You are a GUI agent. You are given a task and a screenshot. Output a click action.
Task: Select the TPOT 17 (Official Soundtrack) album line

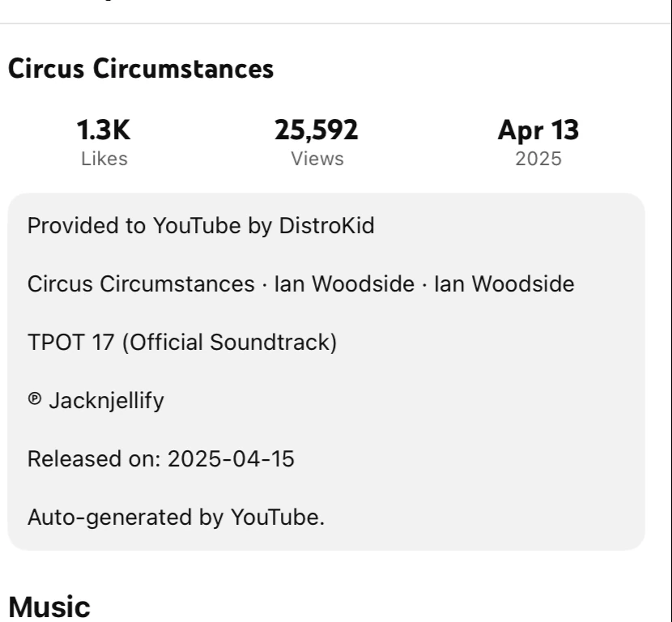(181, 343)
